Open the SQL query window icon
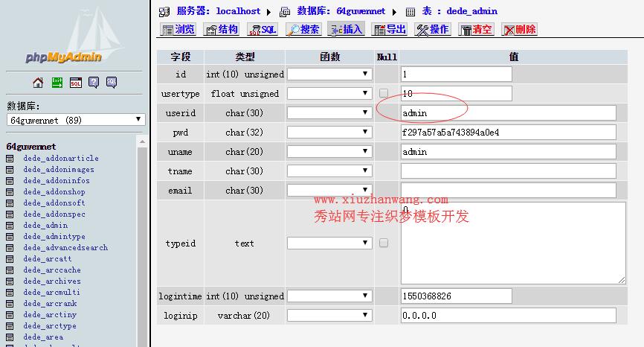This screenshot has height=347, width=644. (x=75, y=83)
